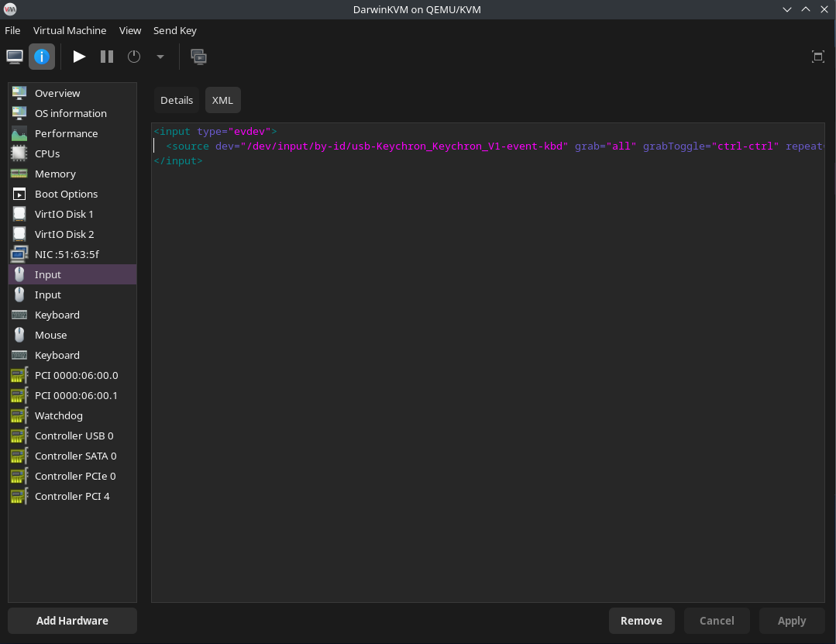The width and height of the screenshot is (836, 644).
Task: Switch to the Details tab
Action: coord(177,100)
